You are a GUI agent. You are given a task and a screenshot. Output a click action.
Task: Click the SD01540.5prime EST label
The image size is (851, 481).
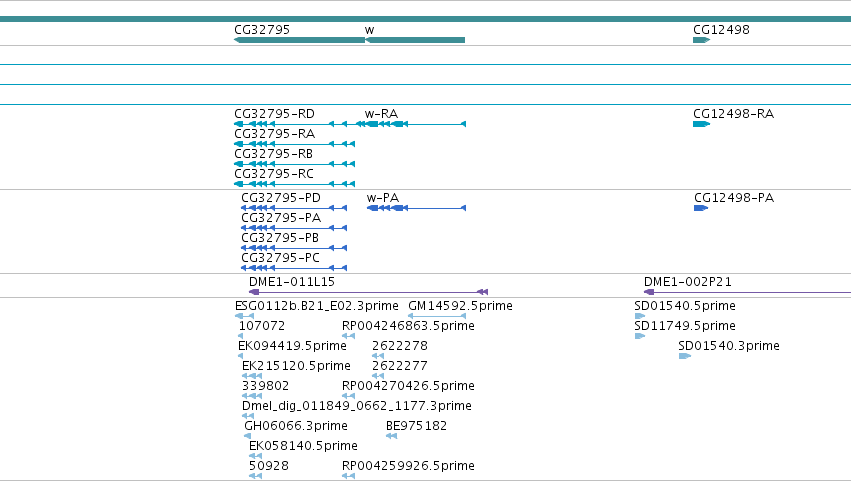685,306
